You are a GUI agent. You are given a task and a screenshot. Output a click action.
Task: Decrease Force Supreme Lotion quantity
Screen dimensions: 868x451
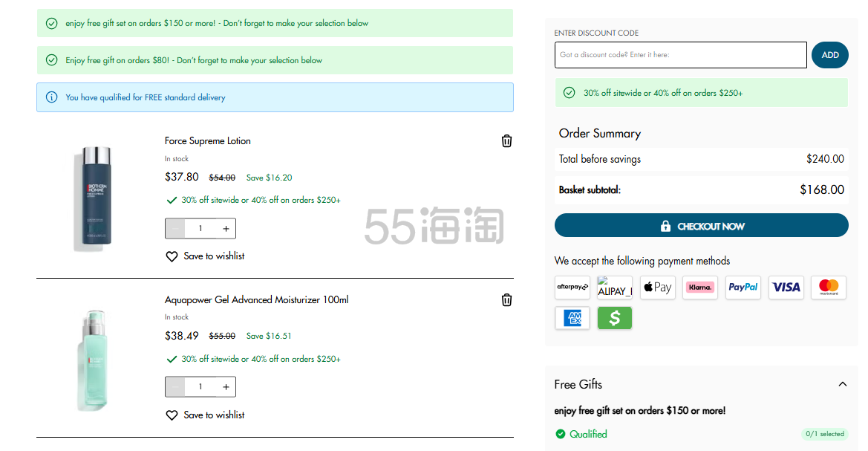(x=175, y=229)
